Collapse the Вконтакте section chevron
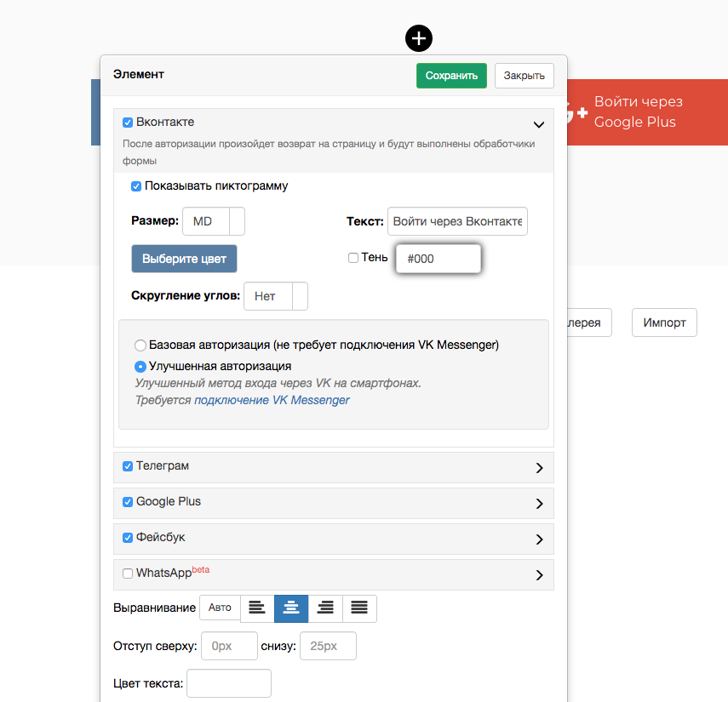The image size is (728, 702). click(539, 124)
